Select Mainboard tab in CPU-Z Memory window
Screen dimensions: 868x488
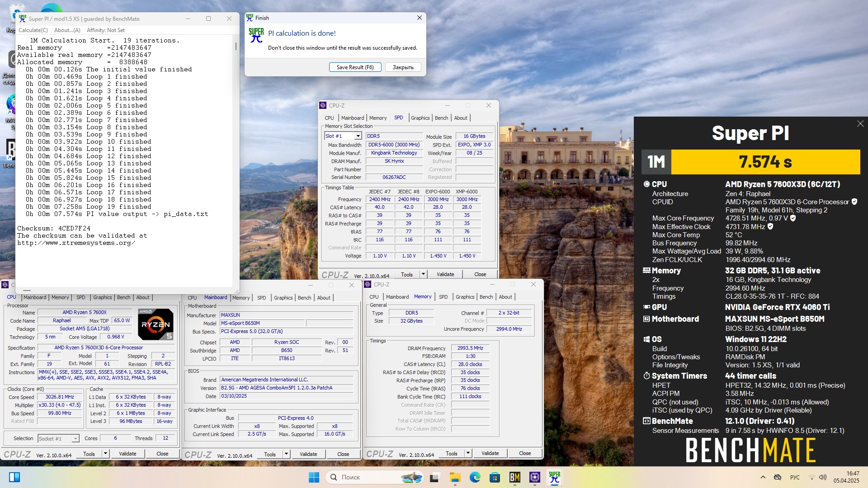(397, 297)
